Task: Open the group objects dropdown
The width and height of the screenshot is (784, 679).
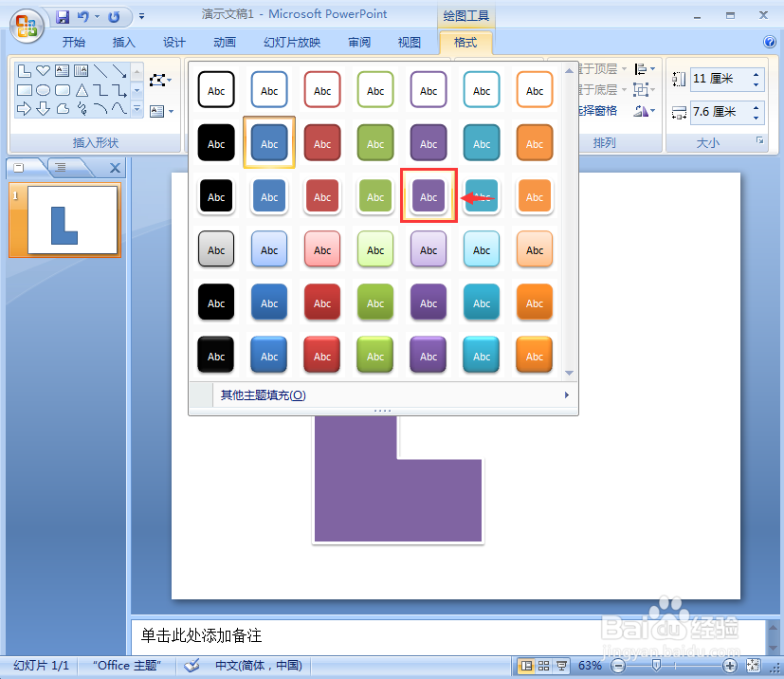Action: coord(644,90)
